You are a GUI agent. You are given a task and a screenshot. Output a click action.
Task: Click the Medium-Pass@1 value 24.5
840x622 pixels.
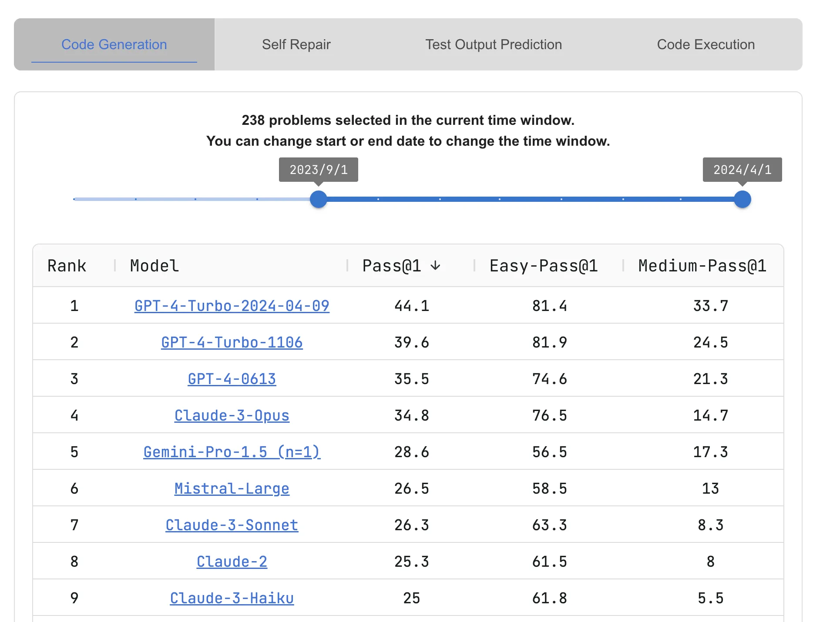click(x=711, y=342)
